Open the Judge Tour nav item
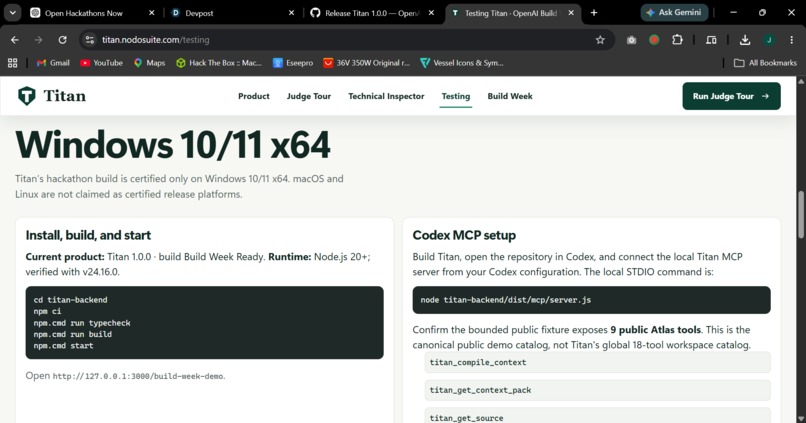The height and width of the screenshot is (423, 806). point(309,96)
